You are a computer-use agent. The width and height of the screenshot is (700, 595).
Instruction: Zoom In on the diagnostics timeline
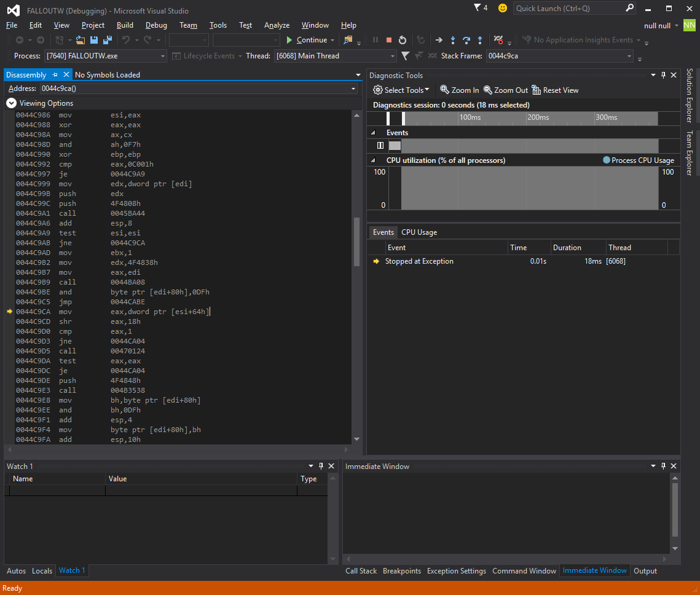coord(459,90)
